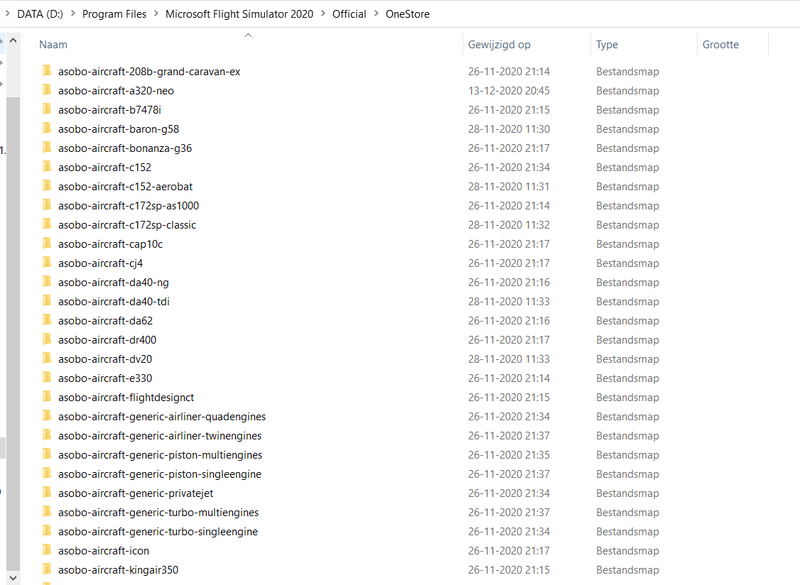Viewport: 800px width, 585px height.
Task: Click folder icon of asobo-aircraft-kingair350
Action: point(47,570)
